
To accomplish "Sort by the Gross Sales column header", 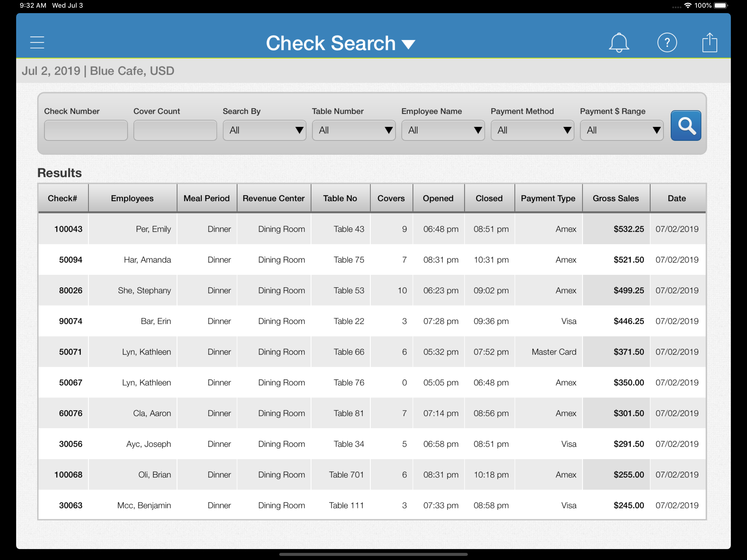I will (616, 198).
